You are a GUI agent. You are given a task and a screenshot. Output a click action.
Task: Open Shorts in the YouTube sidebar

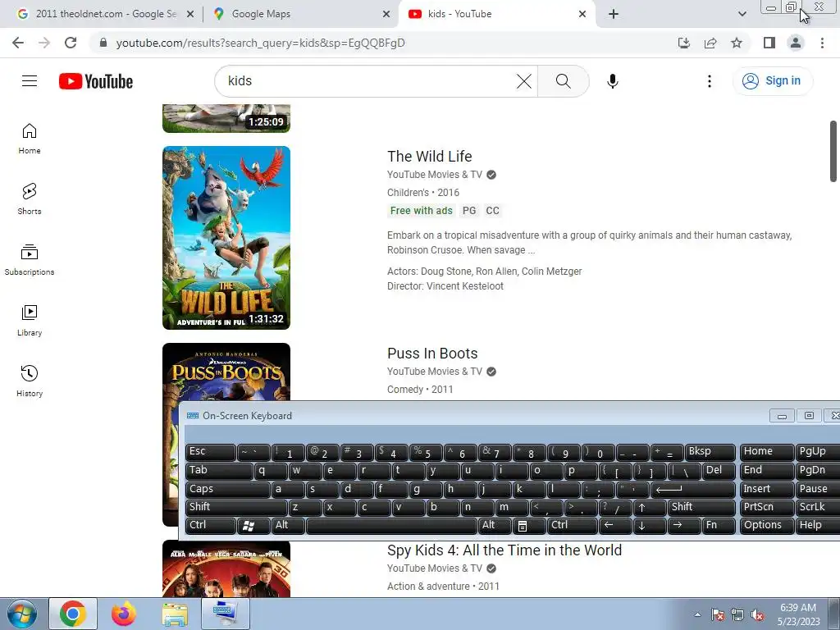coord(30,199)
